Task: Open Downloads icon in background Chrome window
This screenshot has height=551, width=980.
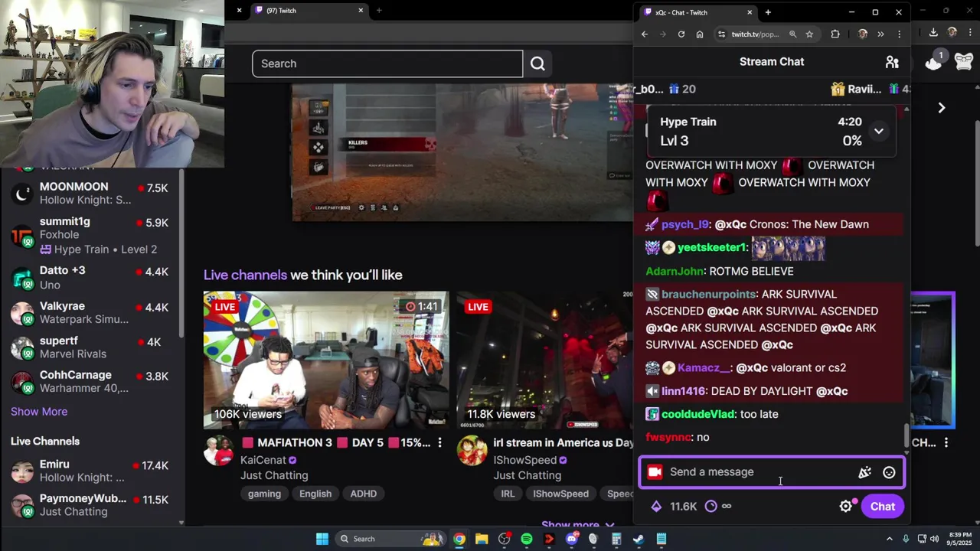Action: (933, 32)
